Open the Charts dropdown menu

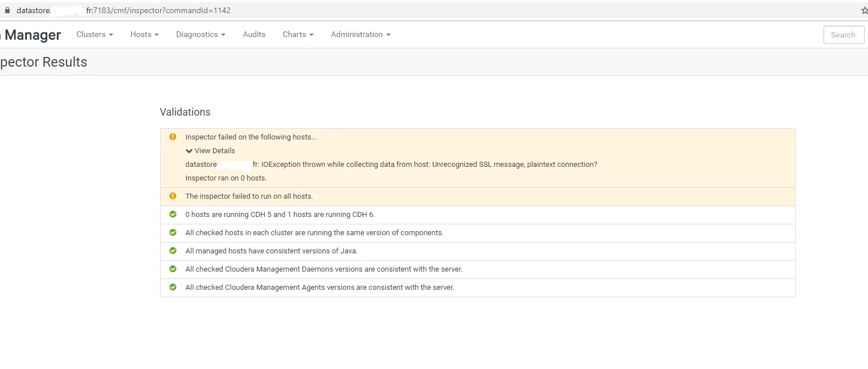[x=298, y=34]
